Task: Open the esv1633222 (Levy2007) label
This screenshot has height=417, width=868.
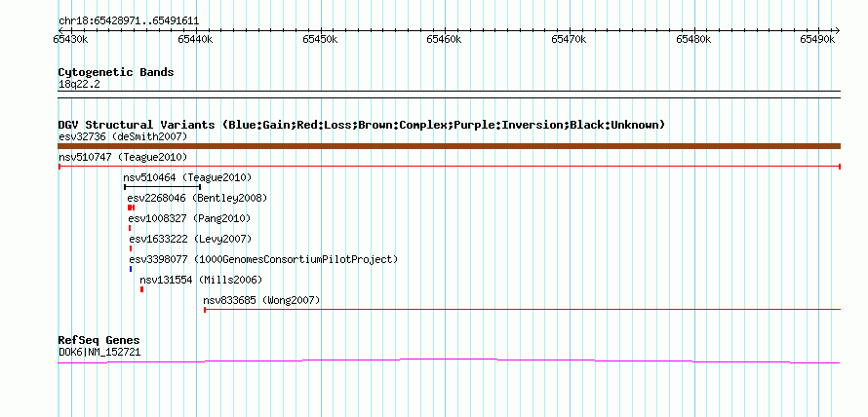Action: tap(190, 239)
